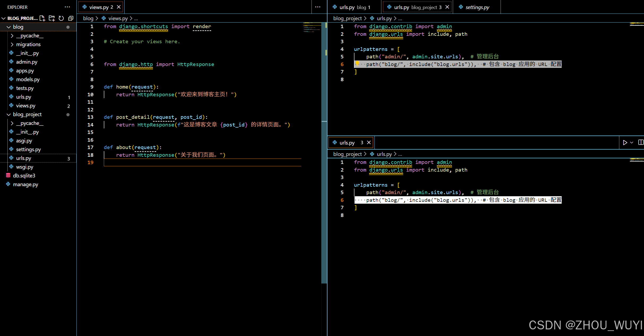Select the collapse folders icon
Viewport: 644px width, 336px height.
click(70, 18)
